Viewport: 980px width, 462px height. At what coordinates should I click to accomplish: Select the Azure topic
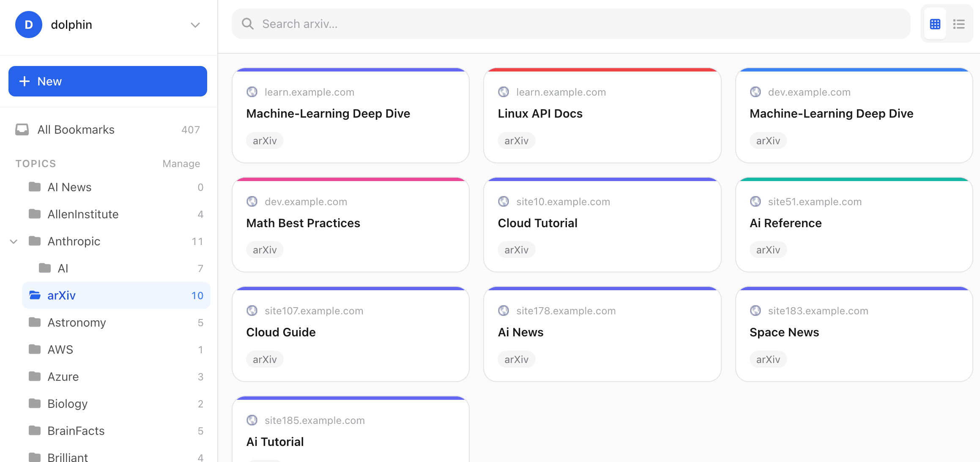tap(116, 377)
